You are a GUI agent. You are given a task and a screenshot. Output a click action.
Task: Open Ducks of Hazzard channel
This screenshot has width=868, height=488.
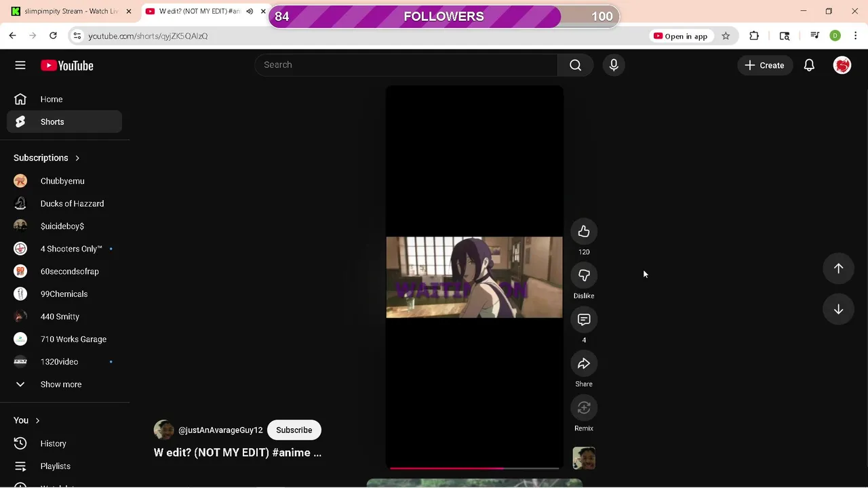[x=64, y=203]
